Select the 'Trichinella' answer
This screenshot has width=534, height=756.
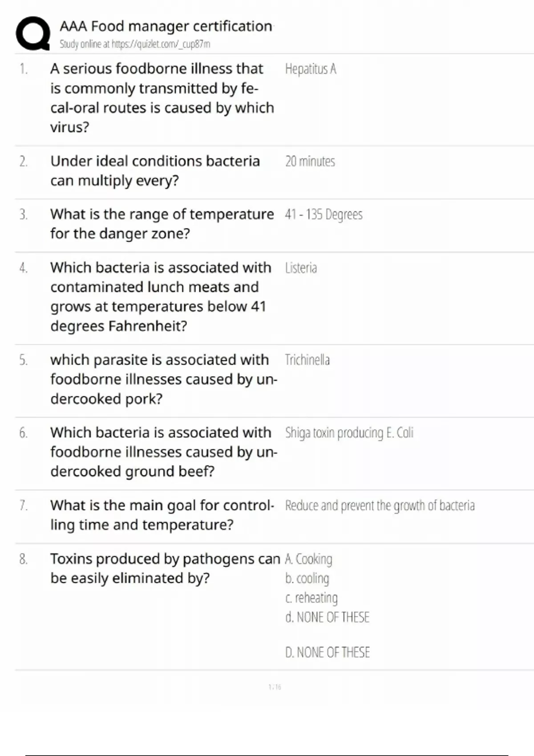tap(307, 360)
